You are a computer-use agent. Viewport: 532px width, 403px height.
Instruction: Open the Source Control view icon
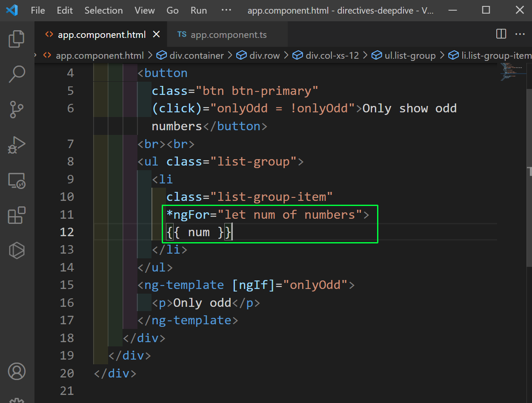click(x=17, y=109)
